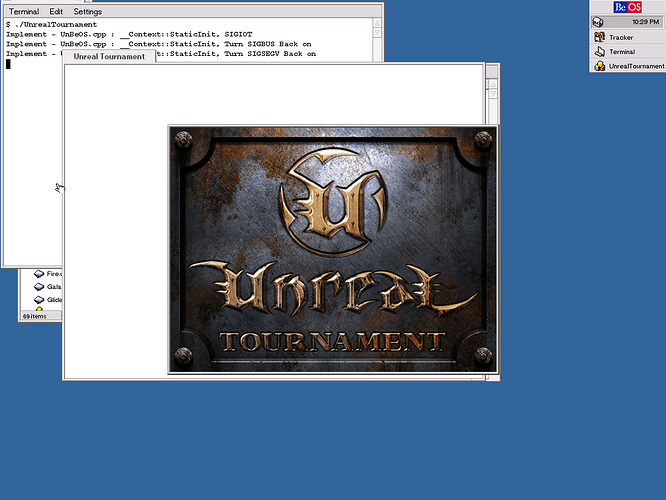Select the Glide item icon in the Tracker window
This screenshot has height=500, width=666.
click(39, 299)
